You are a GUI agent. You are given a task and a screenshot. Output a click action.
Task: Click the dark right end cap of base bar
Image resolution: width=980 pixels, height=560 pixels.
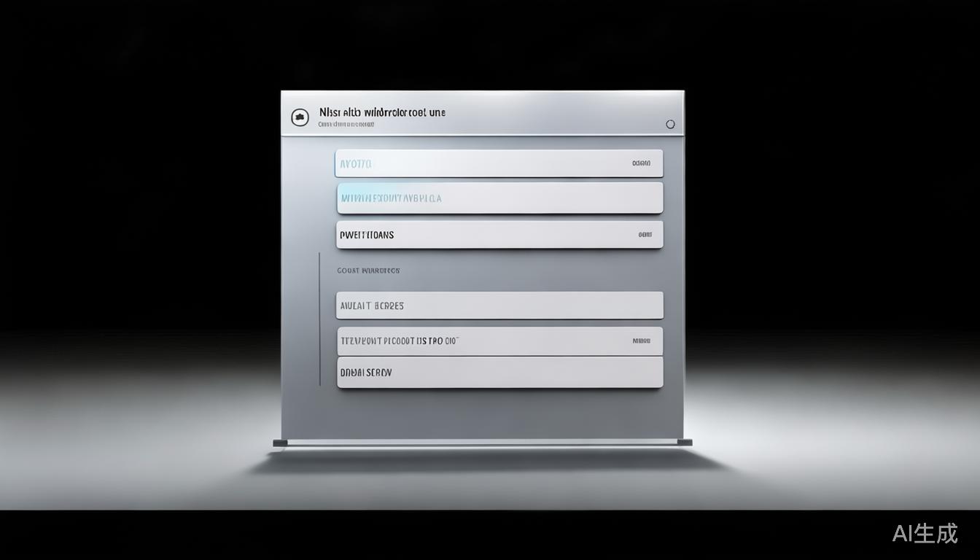[684, 443]
